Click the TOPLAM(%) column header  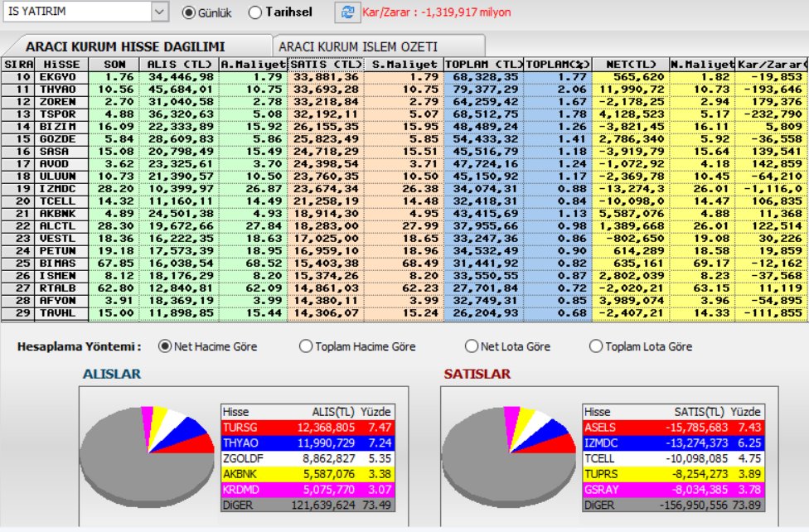tap(558, 65)
